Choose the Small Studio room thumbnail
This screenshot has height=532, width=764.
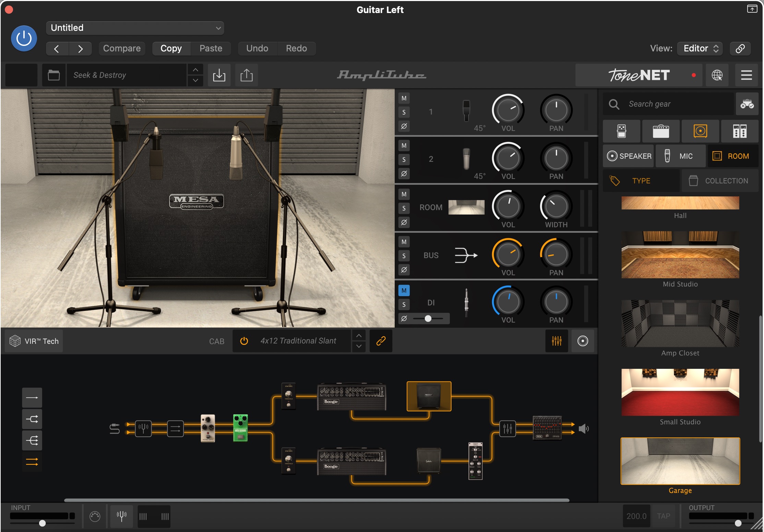[680, 392]
